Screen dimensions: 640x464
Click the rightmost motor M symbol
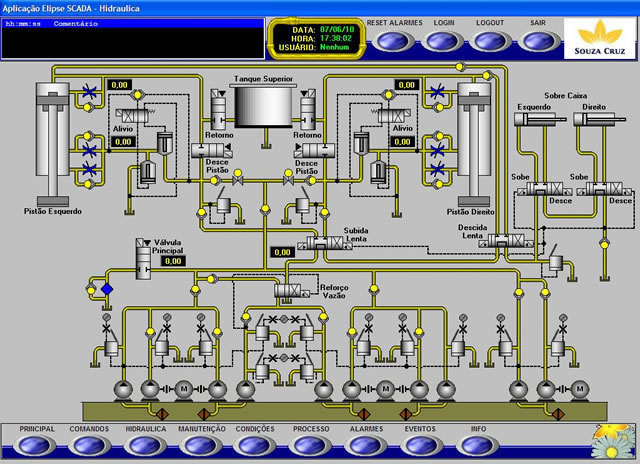pyautogui.click(x=580, y=389)
